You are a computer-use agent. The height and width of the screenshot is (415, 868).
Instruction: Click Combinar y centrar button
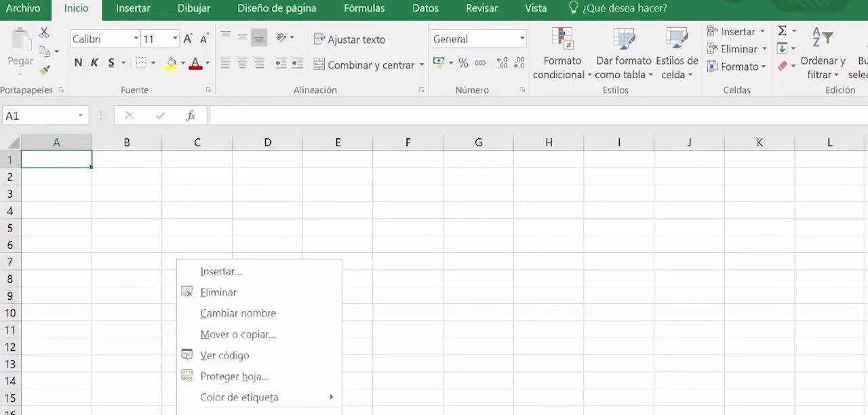click(x=363, y=65)
